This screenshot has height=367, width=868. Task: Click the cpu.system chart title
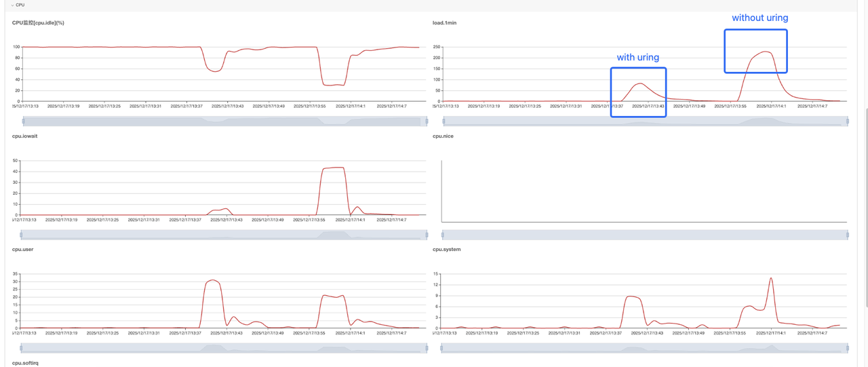446,249
